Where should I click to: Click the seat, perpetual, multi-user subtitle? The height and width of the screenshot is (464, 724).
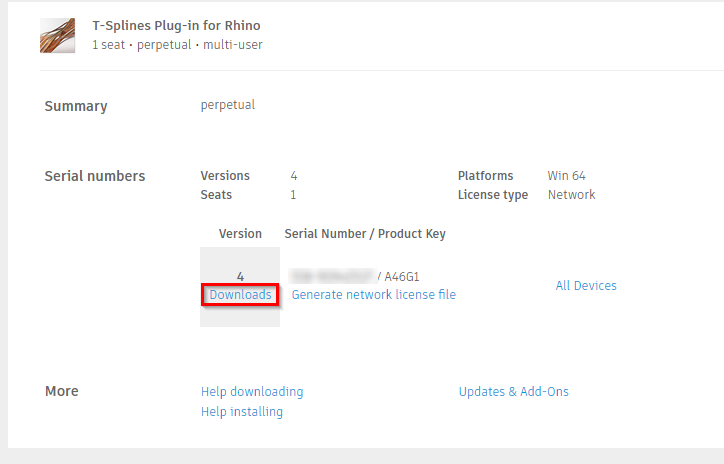[177, 45]
